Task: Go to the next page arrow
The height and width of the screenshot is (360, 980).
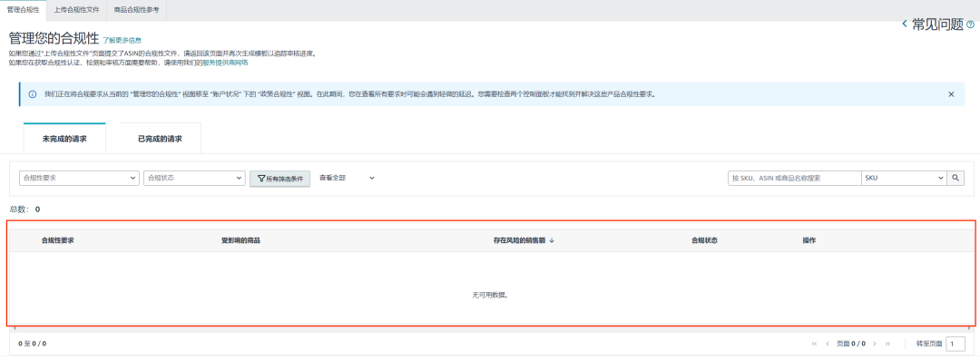Action: pyautogui.click(x=875, y=344)
